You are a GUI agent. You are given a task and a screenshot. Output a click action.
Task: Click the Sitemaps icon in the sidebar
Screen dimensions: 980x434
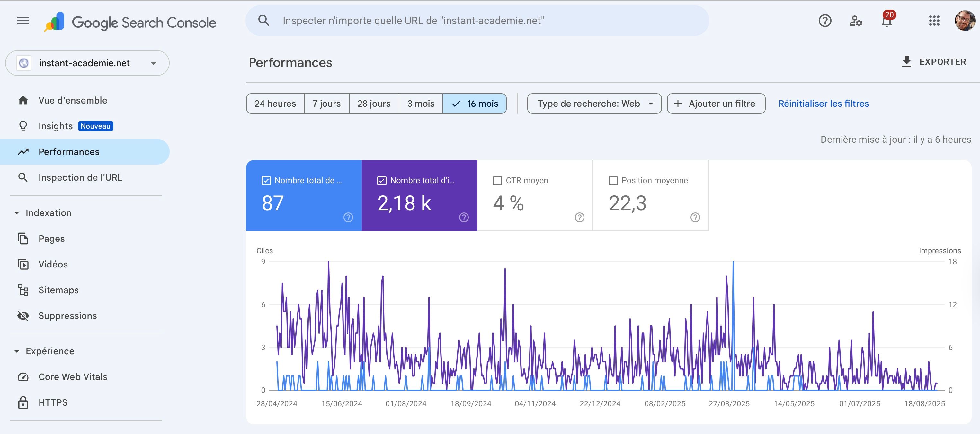point(23,290)
